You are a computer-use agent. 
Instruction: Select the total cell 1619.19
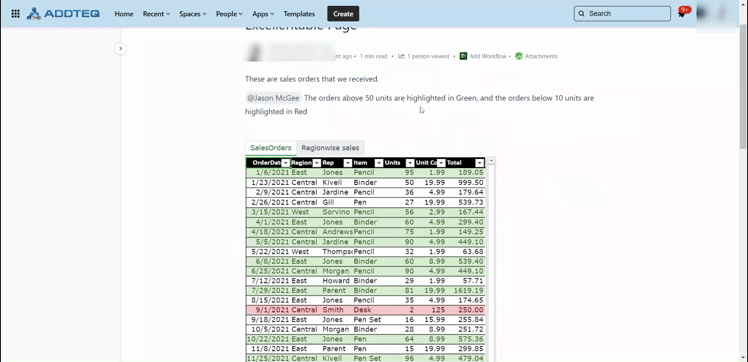(x=466, y=290)
